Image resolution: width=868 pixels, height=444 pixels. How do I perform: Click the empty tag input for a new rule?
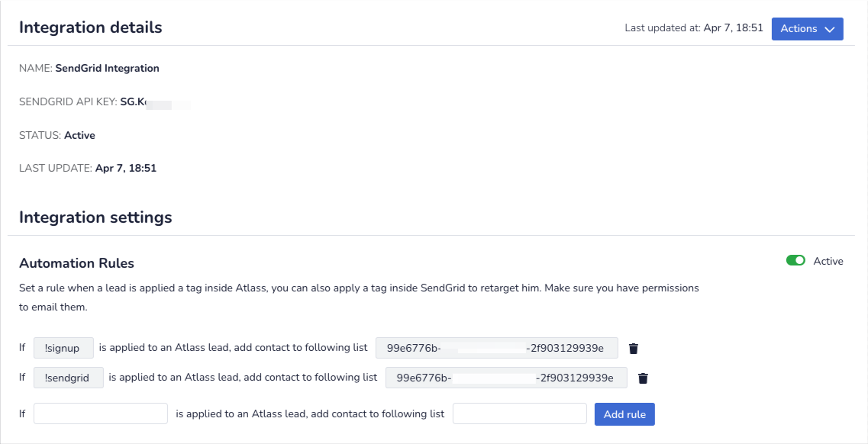coord(100,413)
